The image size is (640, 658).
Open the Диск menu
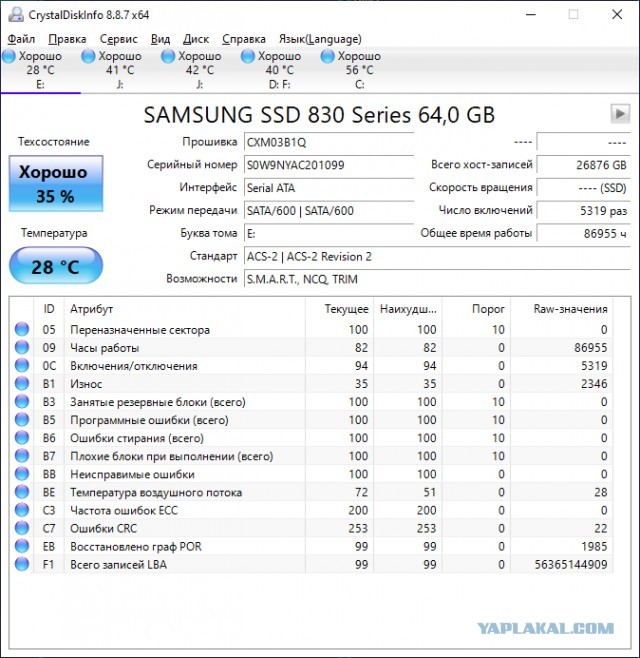pos(196,39)
